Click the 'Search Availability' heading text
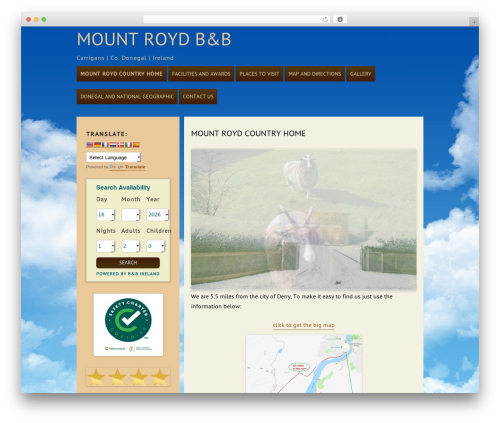Viewport: 500px width, 423px height. tap(123, 187)
